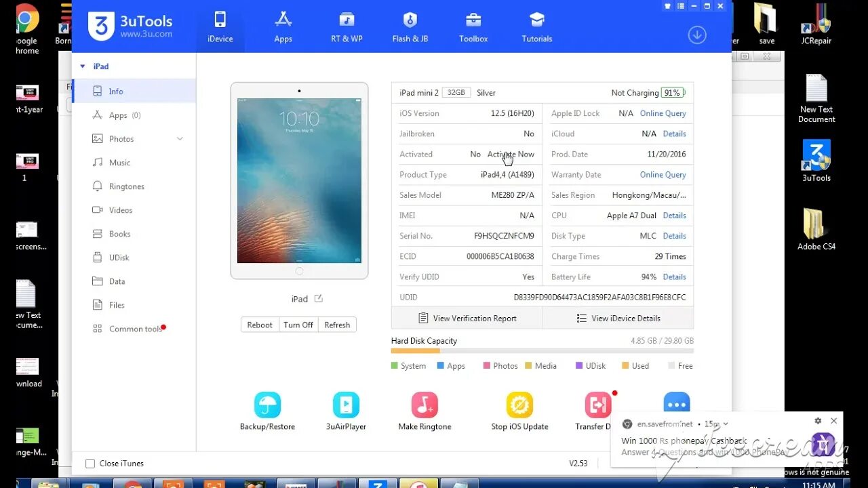Open the Make Ringtone tool
Viewport: 868px width, 488px height.
[425, 411]
